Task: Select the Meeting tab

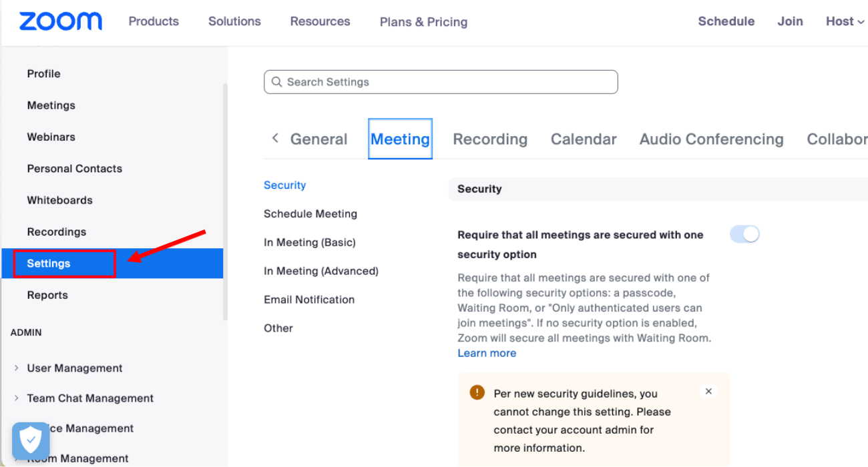Action: pos(400,139)
